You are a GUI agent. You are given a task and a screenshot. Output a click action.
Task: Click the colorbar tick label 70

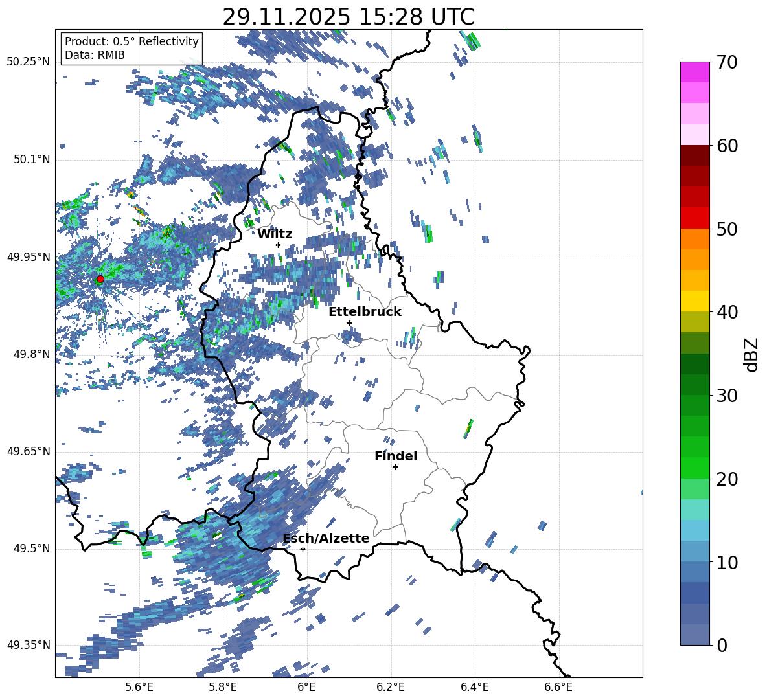coord(727,63)
